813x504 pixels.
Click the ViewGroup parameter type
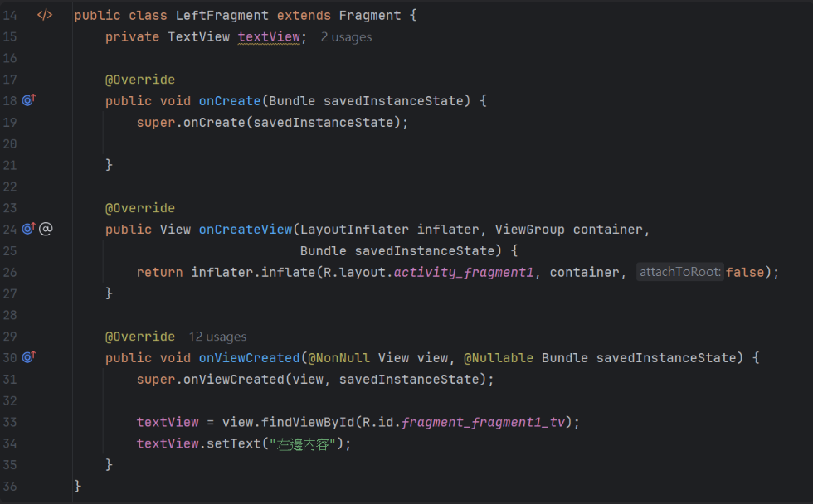[529, 230]
